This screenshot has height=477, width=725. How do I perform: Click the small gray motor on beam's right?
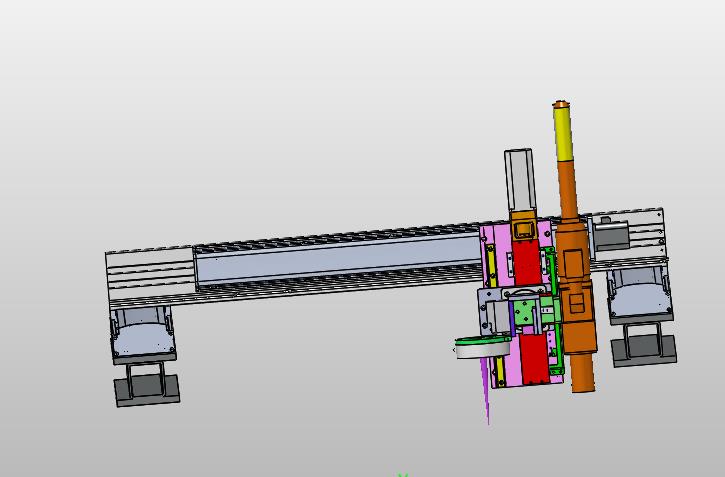tap(610, 234)
